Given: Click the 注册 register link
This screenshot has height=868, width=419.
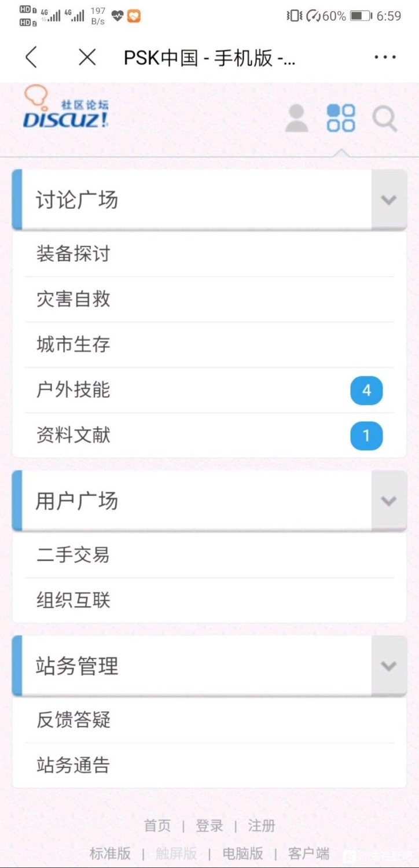Looking at the screenshot, I should point(262,826).
